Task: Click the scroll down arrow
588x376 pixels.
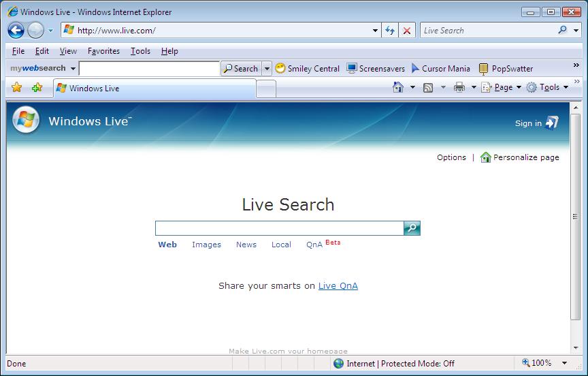Action: pos(576,348)
